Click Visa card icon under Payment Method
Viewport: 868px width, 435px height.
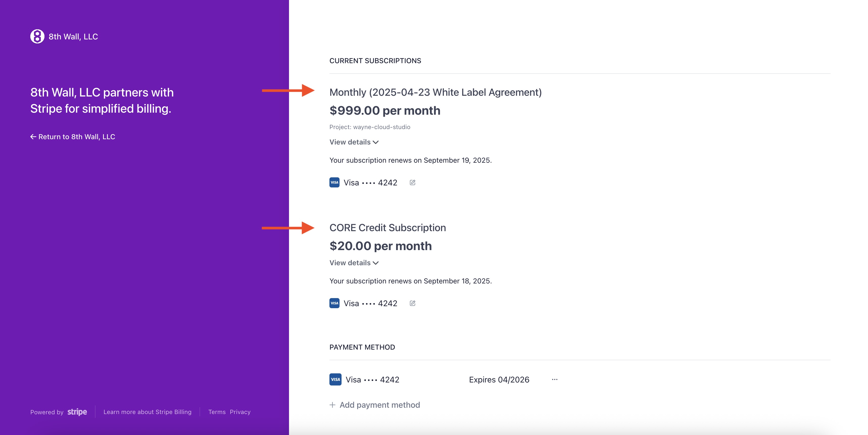[335, 379]
